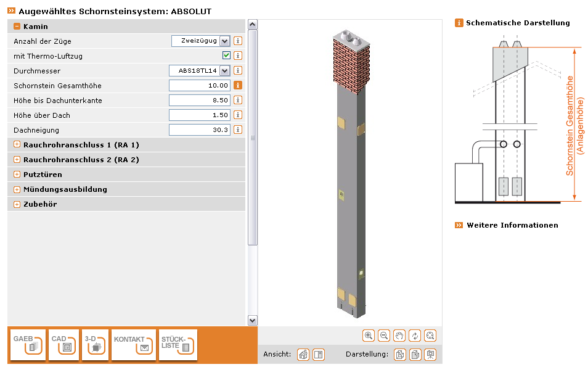Open info for Schornstein Gesamthöhe
The width and height of the screenshot is (588, 367).
(x=238, y=85)
